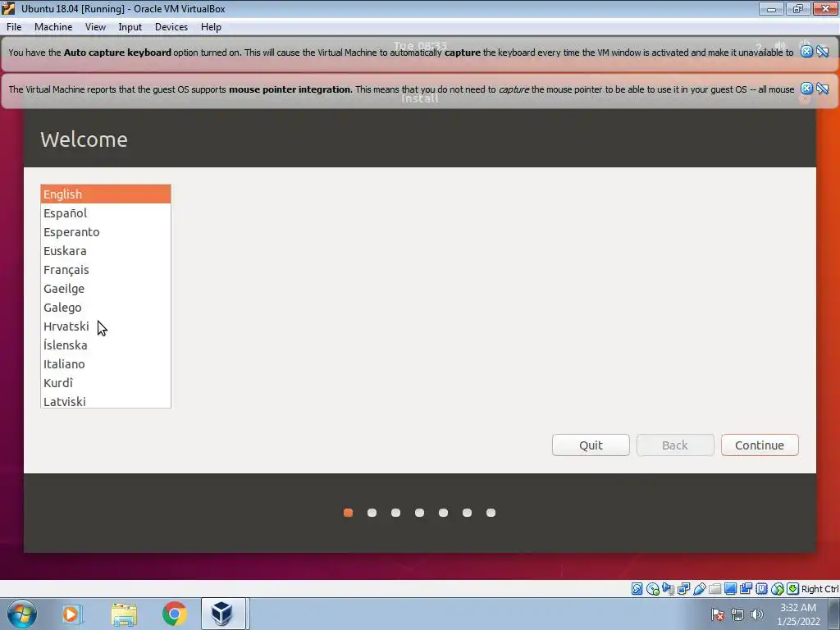The image size is (840, 630).
Task: Click the display settings status icon
Action: pyautogui.click(x=730, y=589)
